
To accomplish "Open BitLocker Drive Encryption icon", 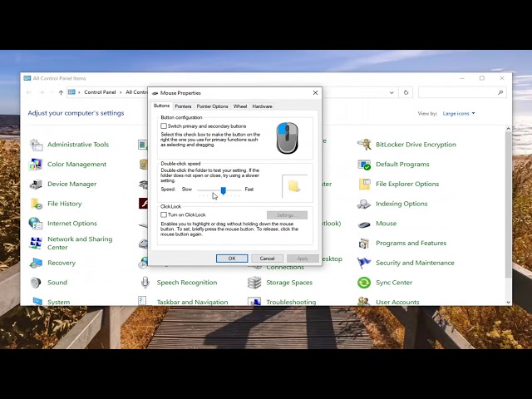I will click(364, 145).
